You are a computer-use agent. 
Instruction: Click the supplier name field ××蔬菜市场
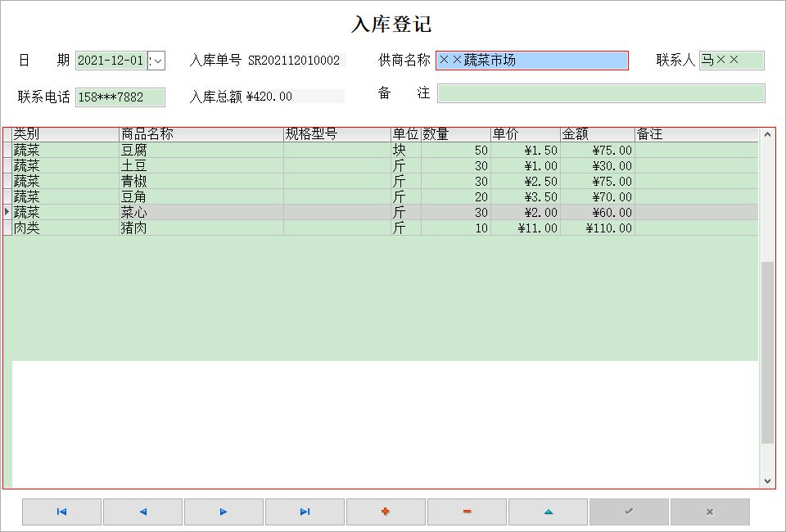pyautogui.click(x=532, y=61)
